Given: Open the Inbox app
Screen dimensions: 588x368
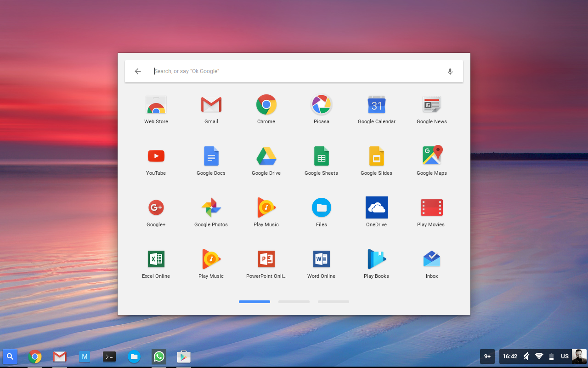Looking at the screenshot, I should pyautogui.click(x=432, y=264).
